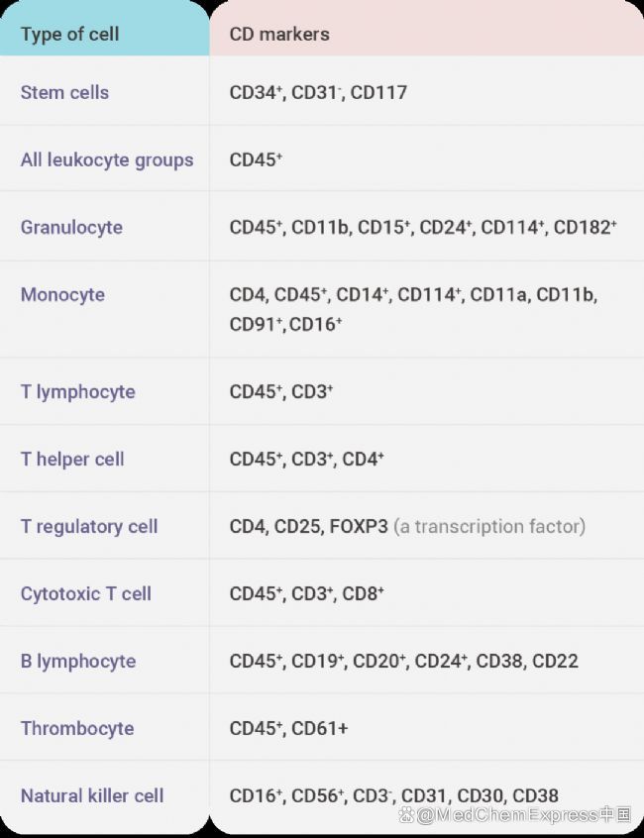This screenshot has height=838, width=644.
Task: Click the 'Stem cells' row label
Action: coord(64,92)
